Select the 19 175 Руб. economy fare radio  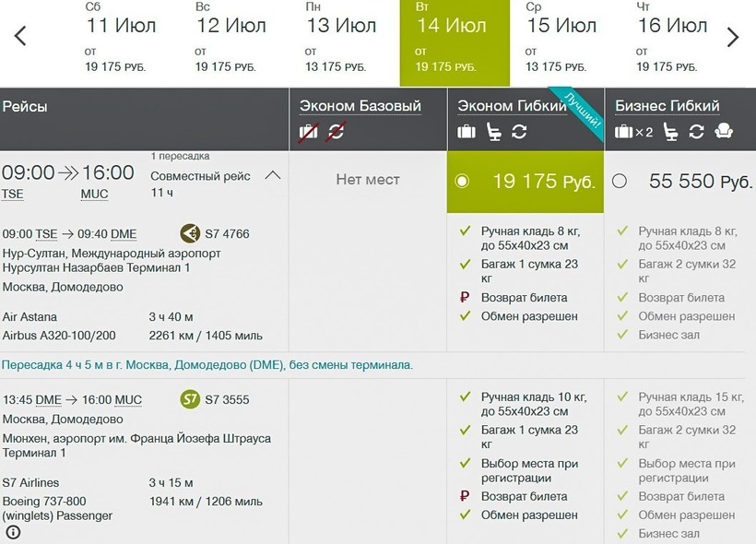pos(462,182)
